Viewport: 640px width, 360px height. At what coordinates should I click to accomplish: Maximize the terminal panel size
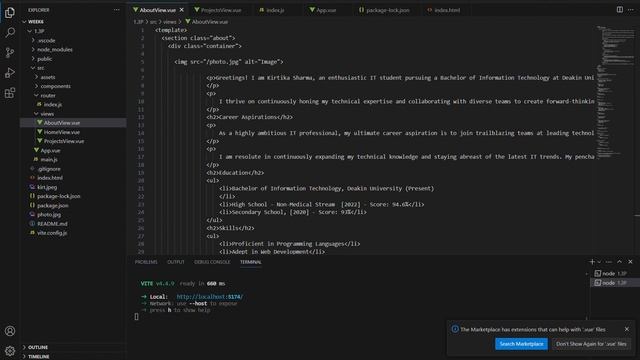[620, 262]
